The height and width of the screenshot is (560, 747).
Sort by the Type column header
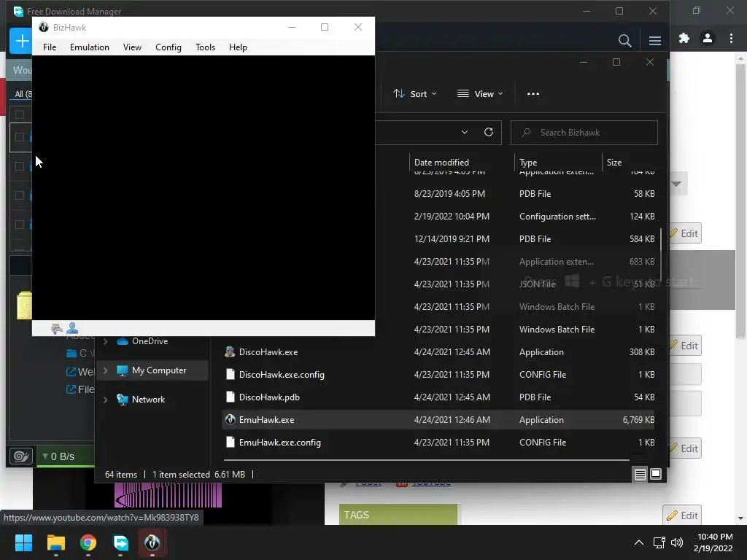point(528,163)
